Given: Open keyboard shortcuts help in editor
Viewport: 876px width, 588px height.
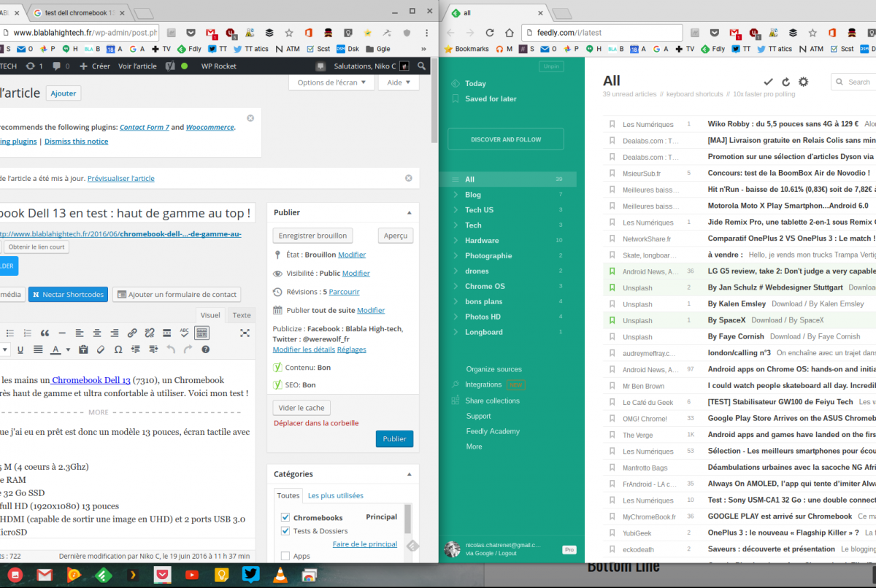Looking at the screenshot, I should point(206,349).
